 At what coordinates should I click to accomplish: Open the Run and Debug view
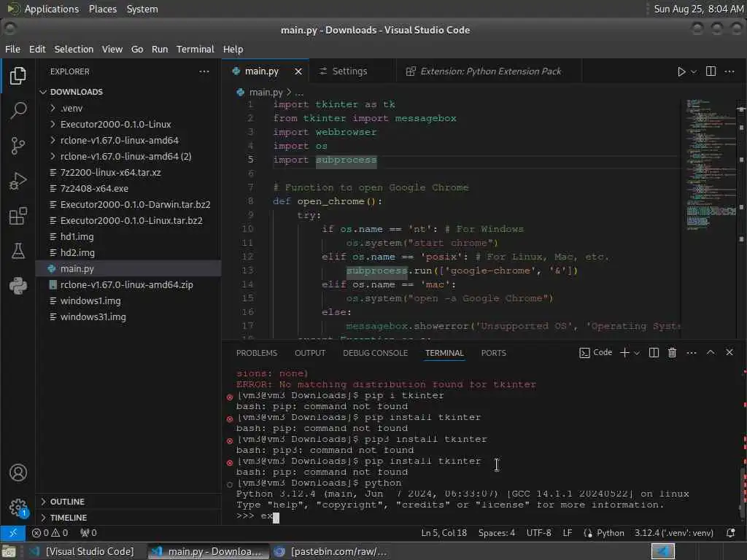pyautogui.click(x=18, y=181)
